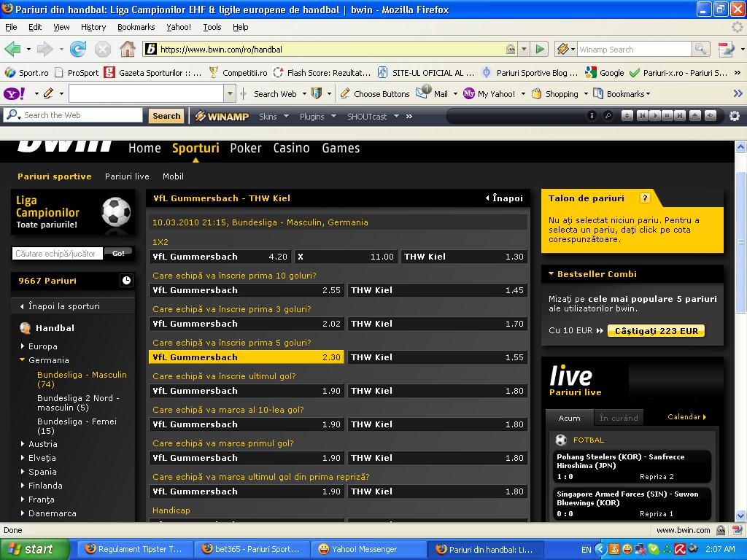The image size is (747, 560).
Task: Open the Gazeta Sporturilor bookmark
Action: (153, 73)
